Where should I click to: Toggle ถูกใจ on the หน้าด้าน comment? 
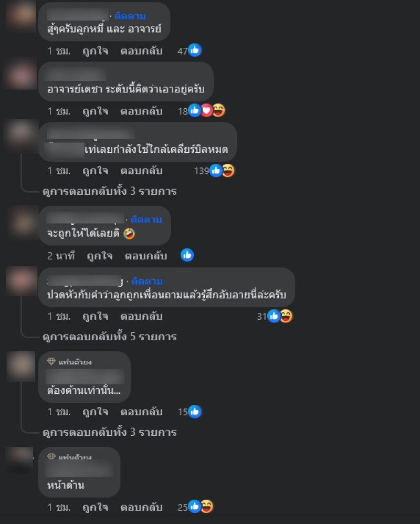95,507
